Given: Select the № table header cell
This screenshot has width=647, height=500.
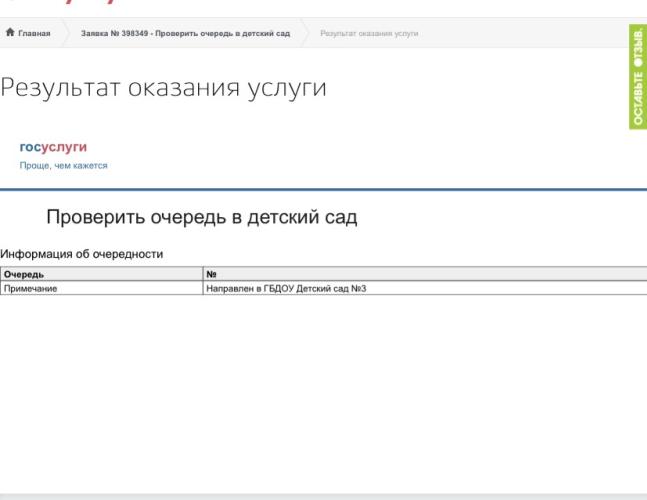Looking at the screenshot, I should (425, 274).
